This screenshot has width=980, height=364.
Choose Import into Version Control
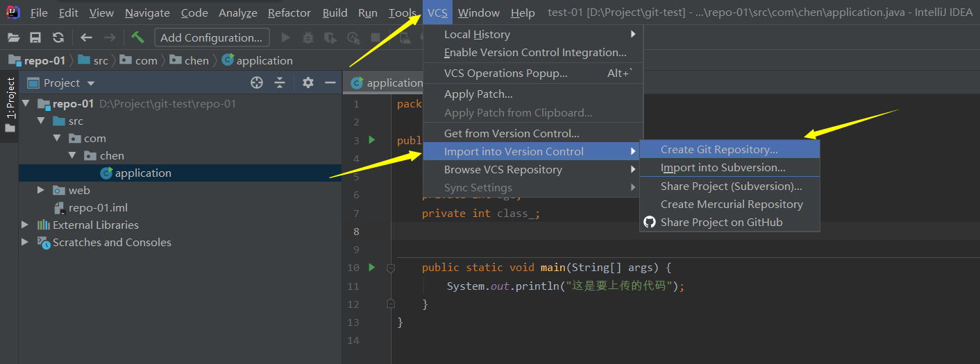[533, 151]
